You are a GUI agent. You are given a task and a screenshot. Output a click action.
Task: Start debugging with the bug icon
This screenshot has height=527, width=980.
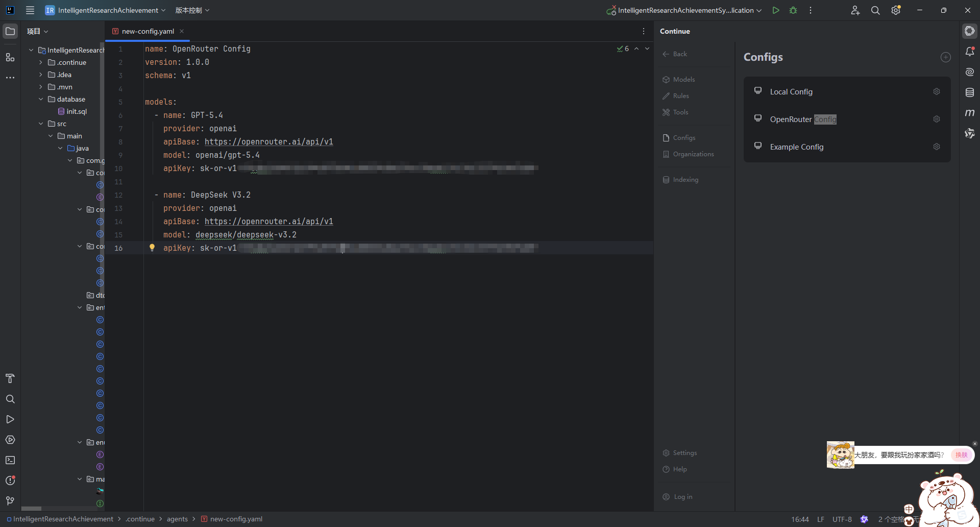(x=793, y=10)
